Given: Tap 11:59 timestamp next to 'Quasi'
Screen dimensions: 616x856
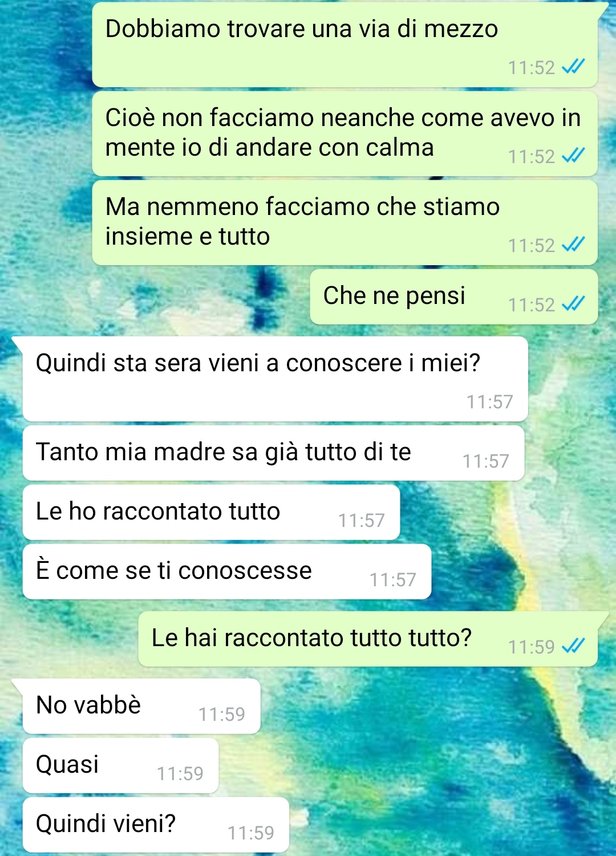Looking at the screenshot, I should pyautogui.click(x=180, y=774).
